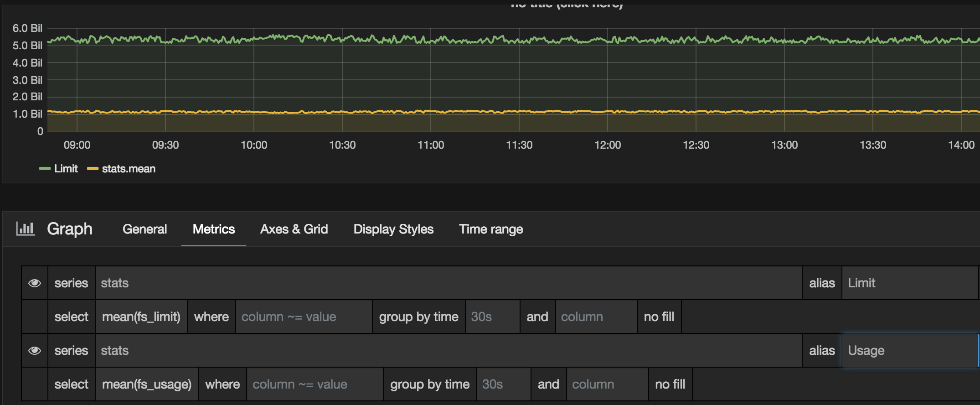Screen dimensions: 980x405
Task: Click the 6.0 Bil y-axis label
Action: (27, 28)
